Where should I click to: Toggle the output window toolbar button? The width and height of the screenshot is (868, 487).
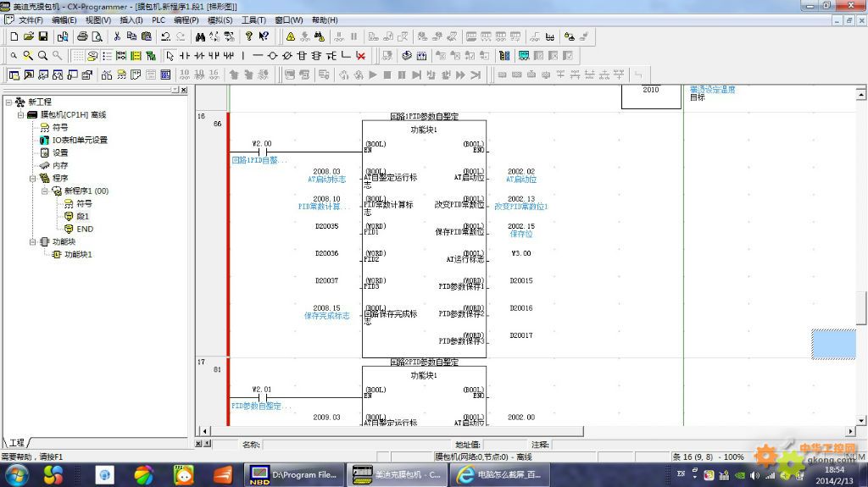(x=29, y=75)
